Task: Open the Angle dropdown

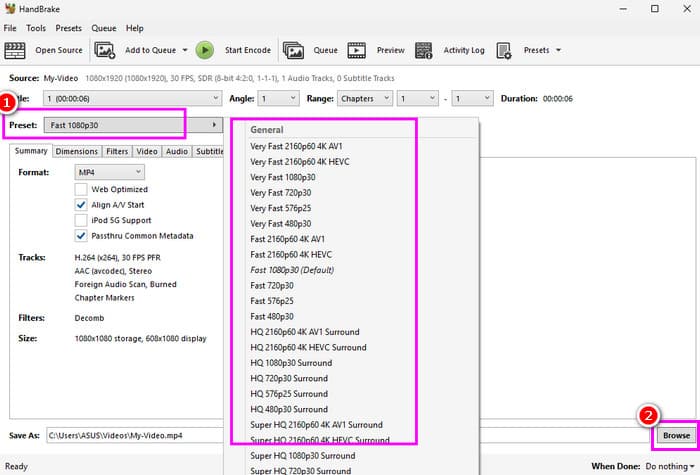Action: click(279, 98)
